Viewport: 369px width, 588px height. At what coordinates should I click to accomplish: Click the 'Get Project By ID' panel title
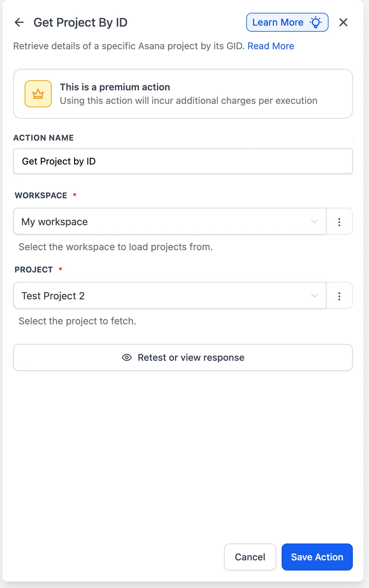81,23
